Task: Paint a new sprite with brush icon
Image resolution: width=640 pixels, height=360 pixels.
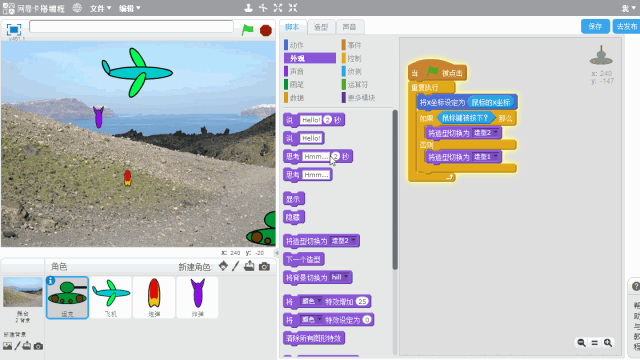Action: pos(236,266)
